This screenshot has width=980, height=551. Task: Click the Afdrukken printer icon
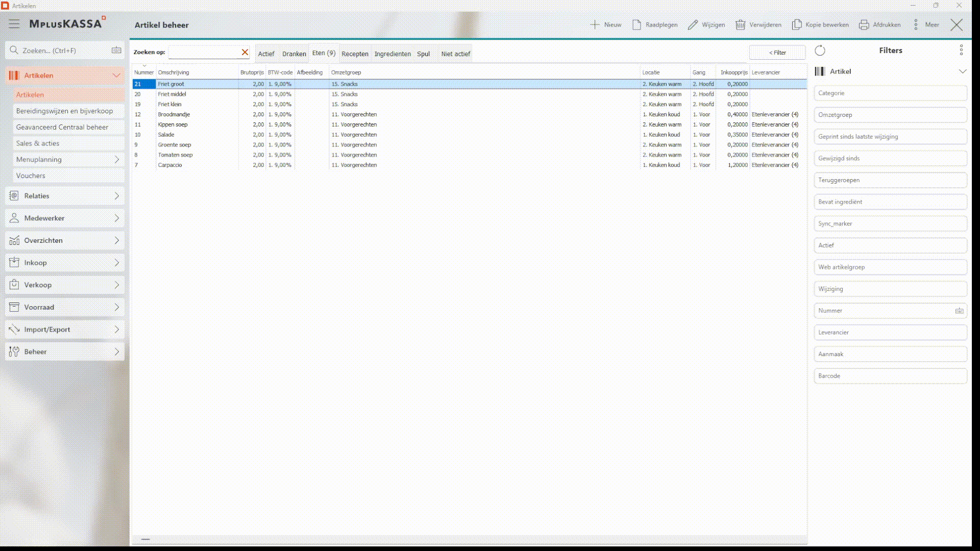864,24
